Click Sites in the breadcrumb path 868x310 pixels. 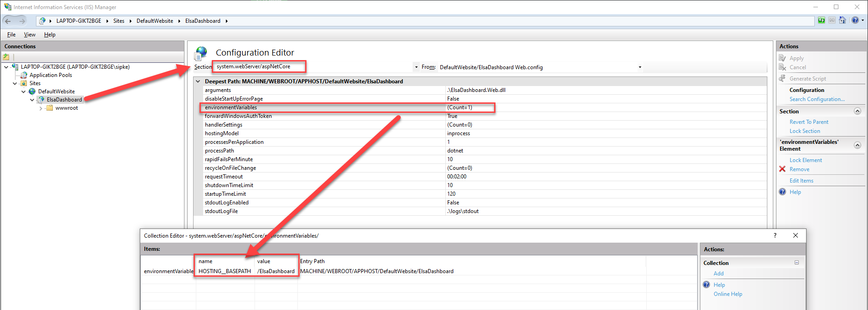pos(119,21)
